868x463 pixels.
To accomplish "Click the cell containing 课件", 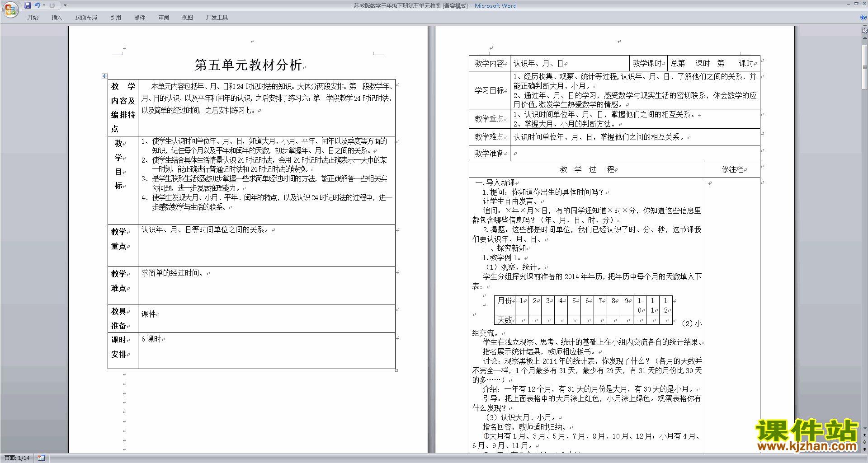I will [x=267, y=318].
